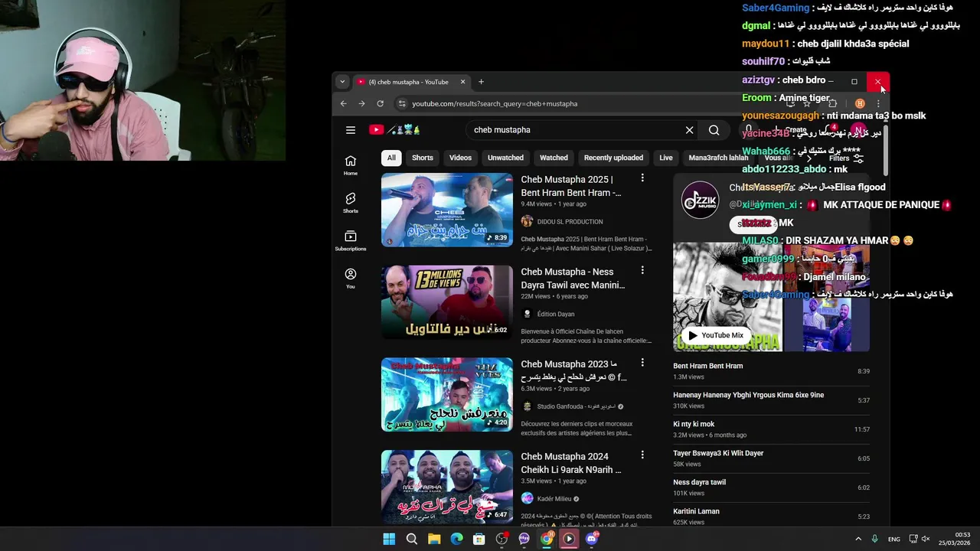This screenshot has height=551, width=980.
Task: Select the Live filter chip
Action: tap(666, 158)
